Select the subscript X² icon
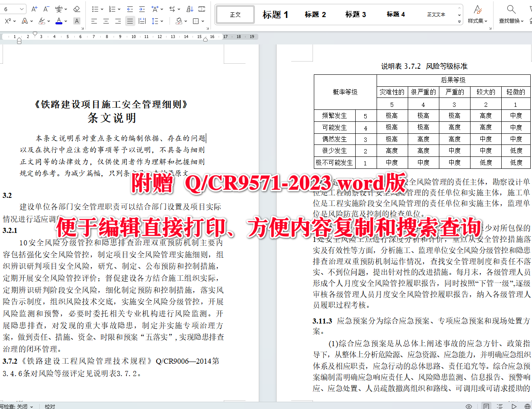The image size is (532, 409). coord(7,21)
